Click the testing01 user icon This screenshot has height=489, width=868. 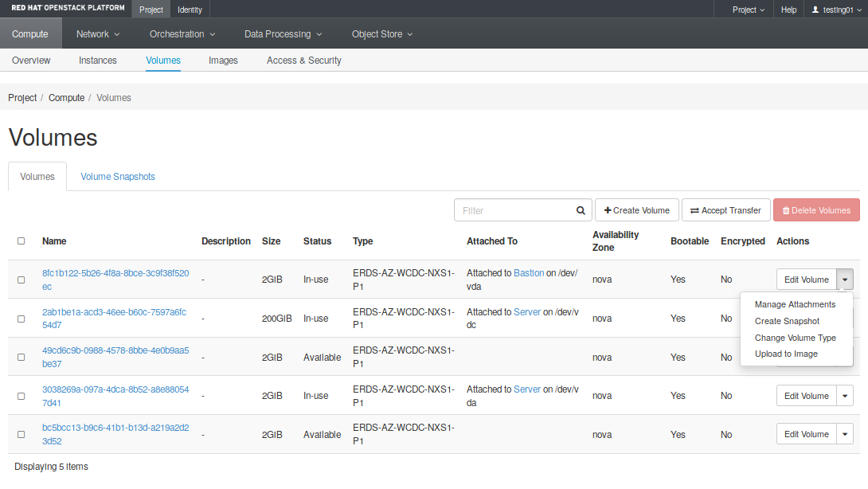(x=815, y=10)
